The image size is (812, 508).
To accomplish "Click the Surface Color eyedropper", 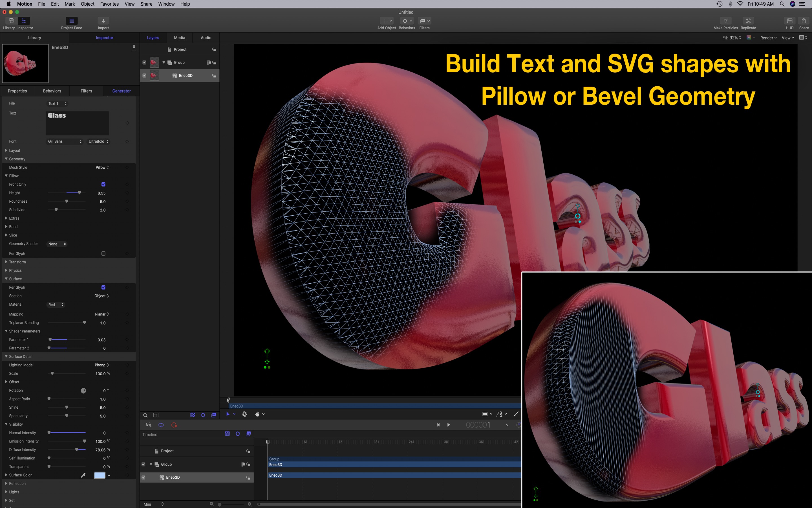I will pyautogui.click(x=83, y=475).
